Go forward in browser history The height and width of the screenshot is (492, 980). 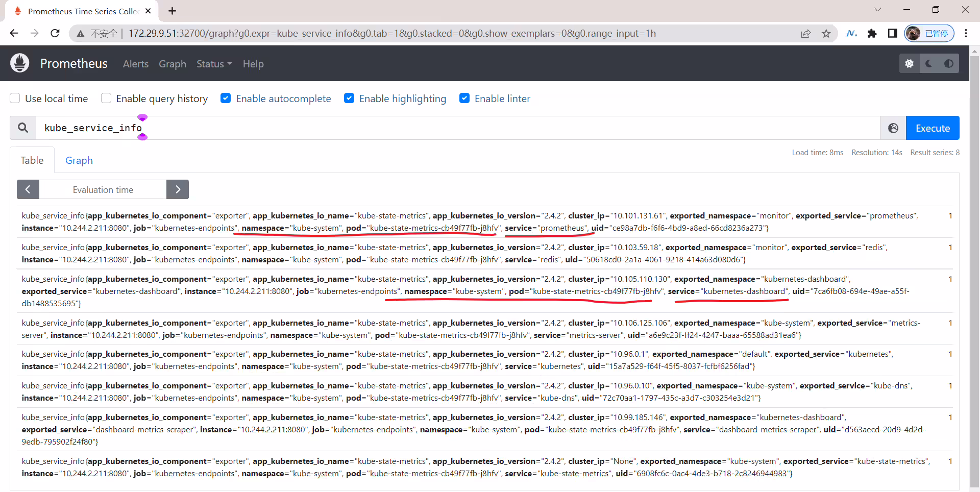pos(35,34)
